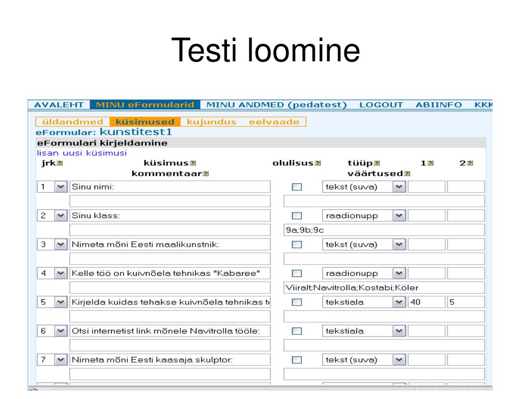
Task: Open order dropdown for question 5
Action: point(61,302)
